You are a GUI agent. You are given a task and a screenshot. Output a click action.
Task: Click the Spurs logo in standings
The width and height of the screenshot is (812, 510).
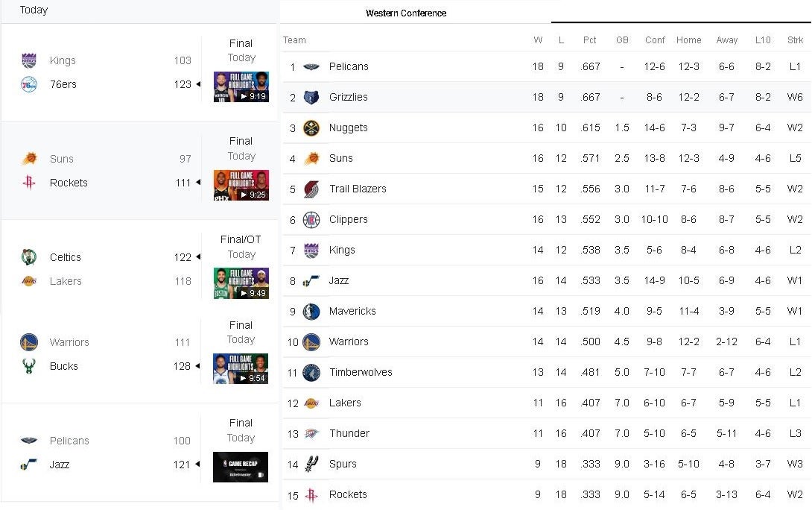311,464
